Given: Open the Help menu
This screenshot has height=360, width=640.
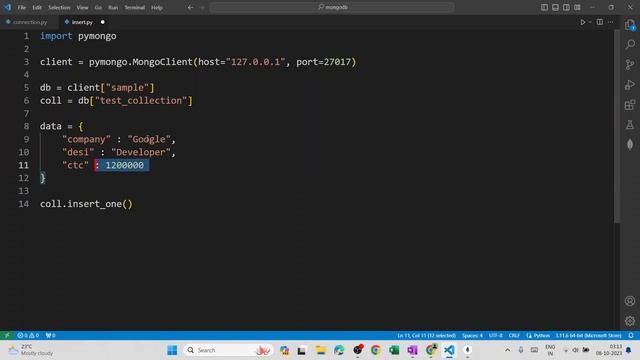Looking at the screenshot, I should [157, 7].
